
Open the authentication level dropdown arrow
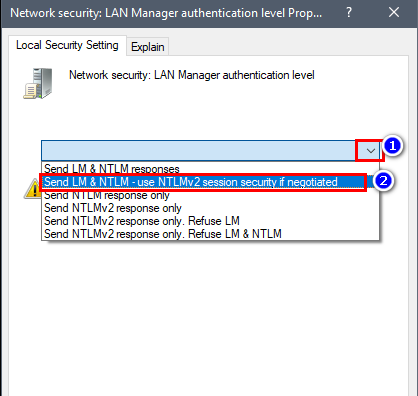pos(370,151)
